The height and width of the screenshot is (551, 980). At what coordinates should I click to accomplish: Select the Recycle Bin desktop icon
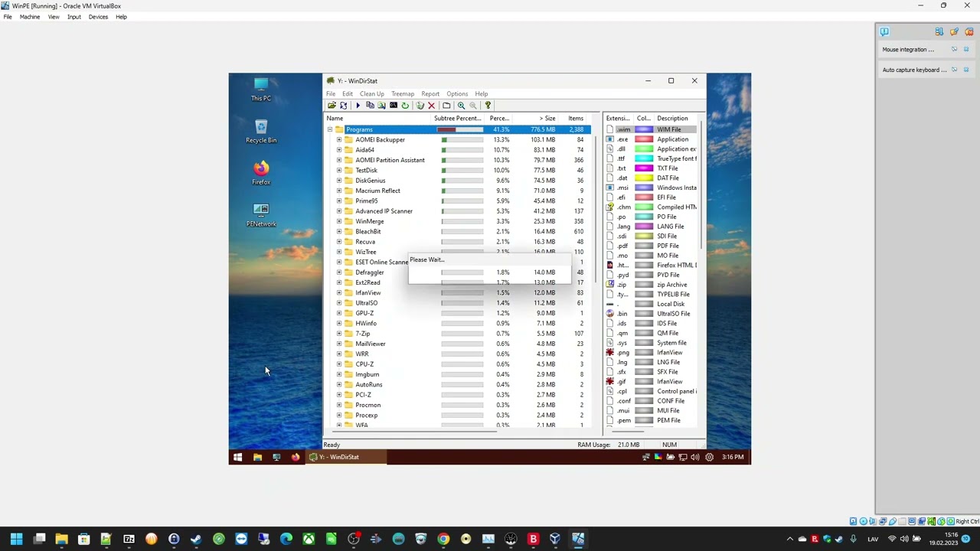click(261, 131)
